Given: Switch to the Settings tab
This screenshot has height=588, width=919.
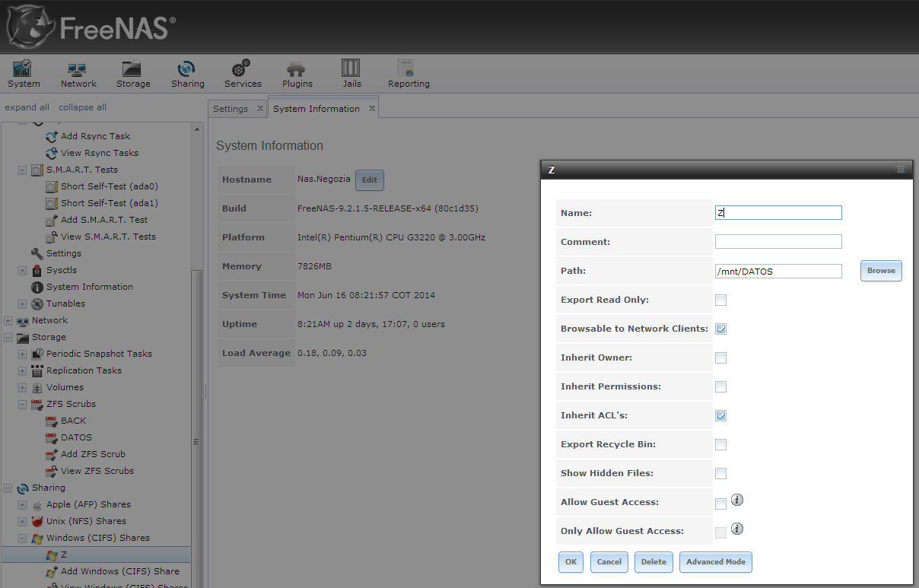Looking at the screenshot, I should click(x=231, y=109).
